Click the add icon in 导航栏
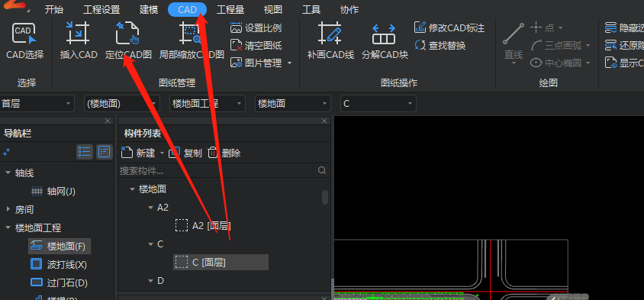Image resolution: width=644 pixels, height=300 pixels. (6, 152)
